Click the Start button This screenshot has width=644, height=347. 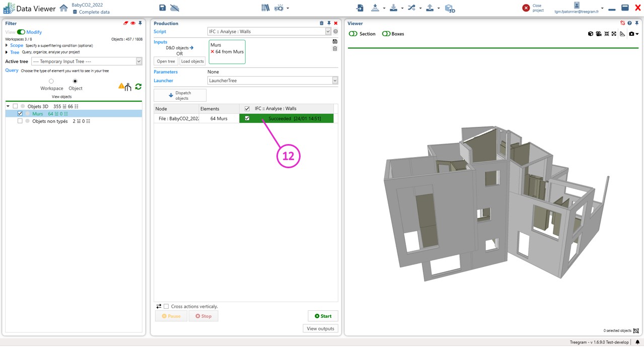coord(323,316)
